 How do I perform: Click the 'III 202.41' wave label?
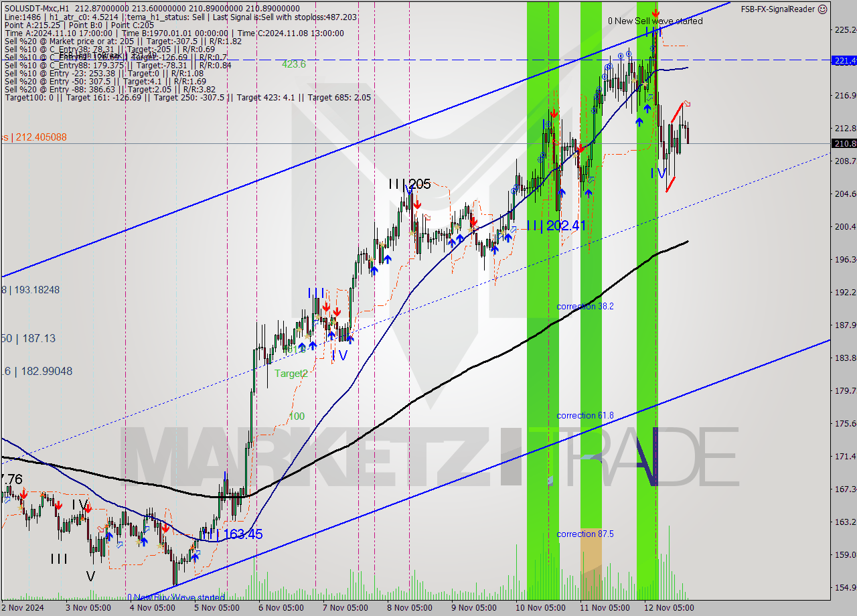[555, 226]
